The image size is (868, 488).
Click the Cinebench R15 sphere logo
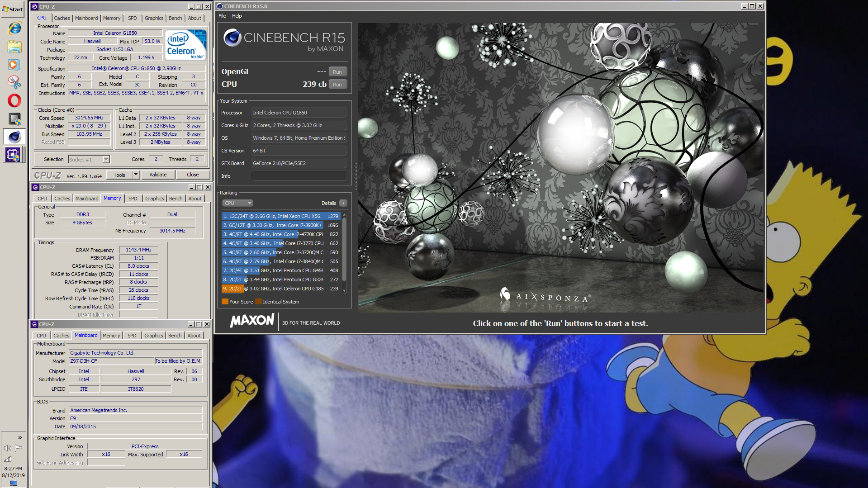pos(232,38)
